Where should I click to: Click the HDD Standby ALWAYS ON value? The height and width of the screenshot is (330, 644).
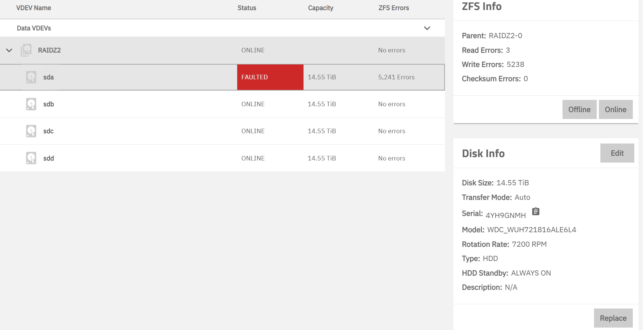click(531, 273)
